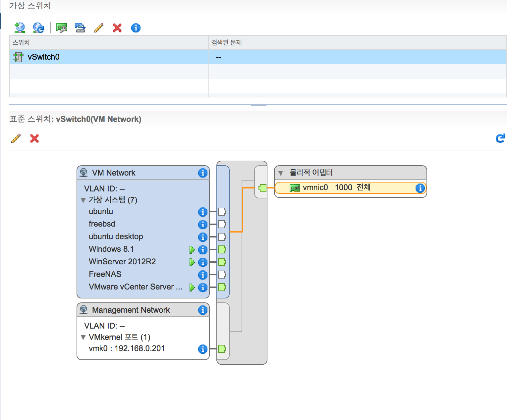Select the ubuntu desktop virtual machine
513x420 pixels.
pyautogui.click(x=116, y=236)
